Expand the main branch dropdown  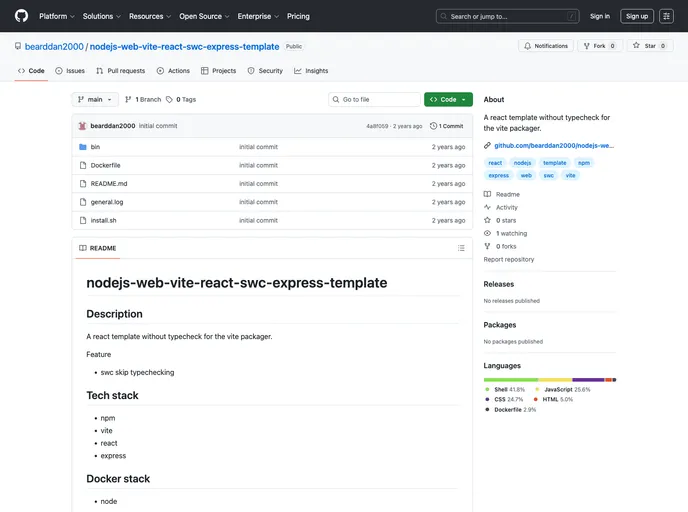[x=95, y=100]
